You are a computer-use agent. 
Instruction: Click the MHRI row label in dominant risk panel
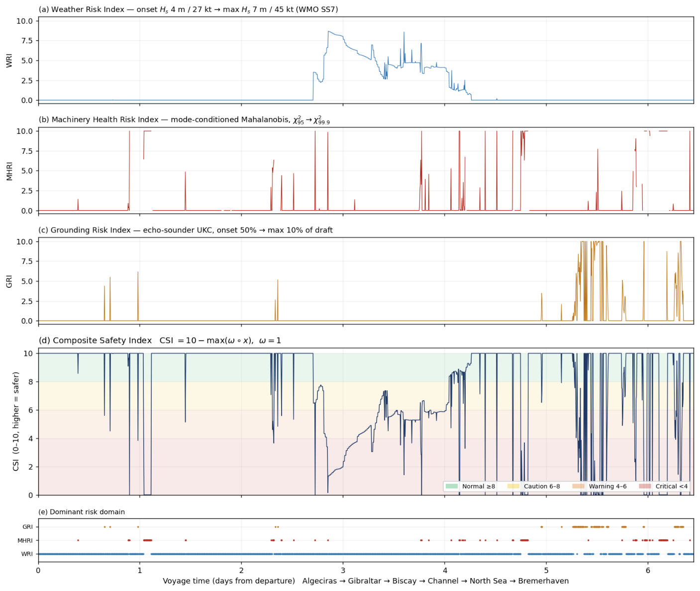click(25, 540)
